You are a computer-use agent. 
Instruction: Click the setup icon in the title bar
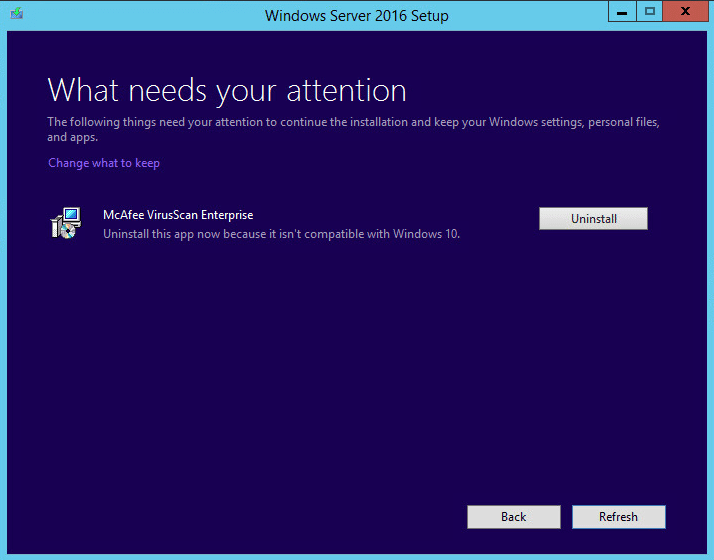coord(17,13)
